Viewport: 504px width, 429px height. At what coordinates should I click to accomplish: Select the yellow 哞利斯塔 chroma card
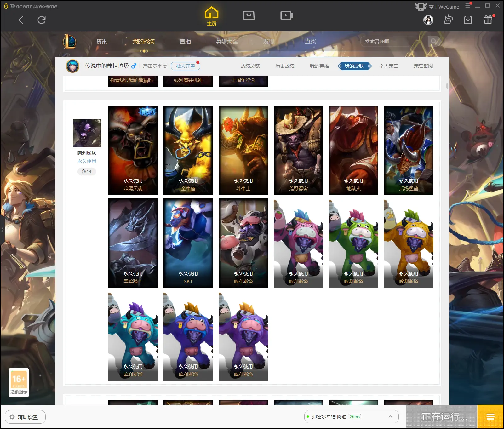coord(409,243)
